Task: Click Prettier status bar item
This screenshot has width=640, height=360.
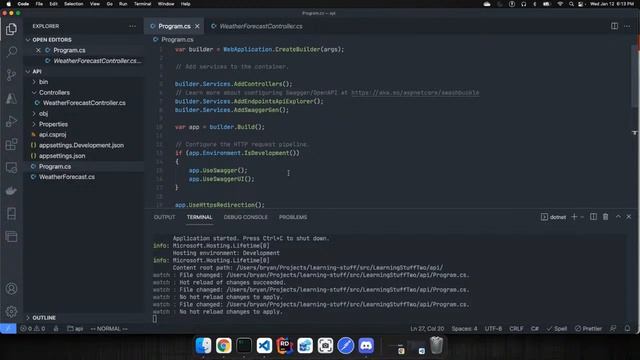Action: 588,329
